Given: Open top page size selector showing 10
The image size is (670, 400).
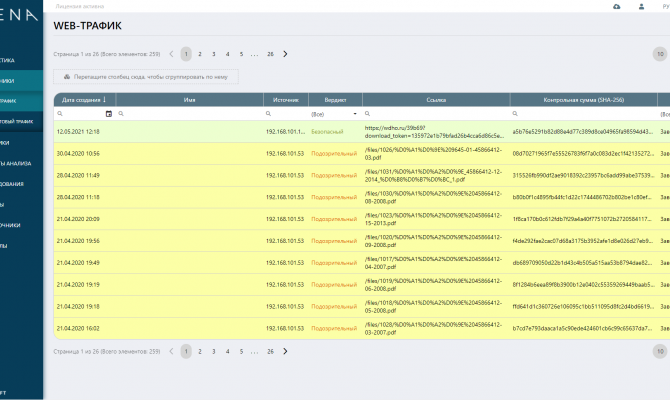Looking at the screenshot, I should click(658, 54).
